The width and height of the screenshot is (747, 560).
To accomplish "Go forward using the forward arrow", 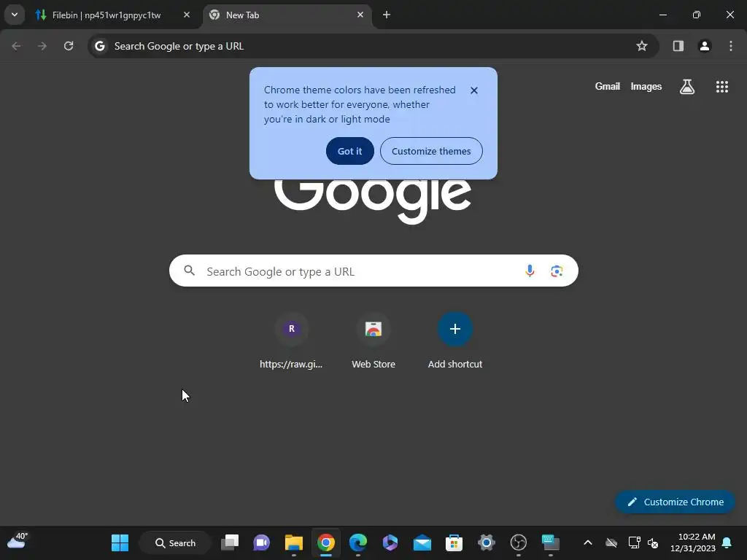I will point(42,46).
